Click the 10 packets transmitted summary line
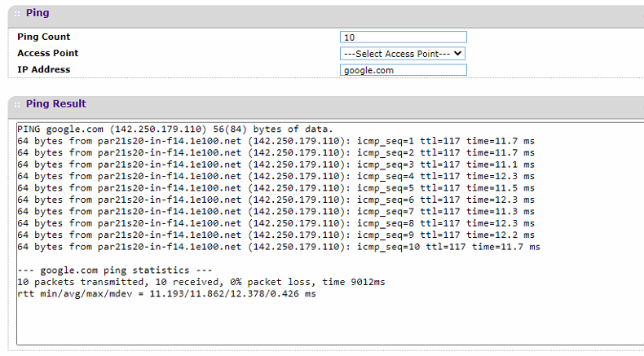This screenshot has width=644, height=356. [201, 282]
